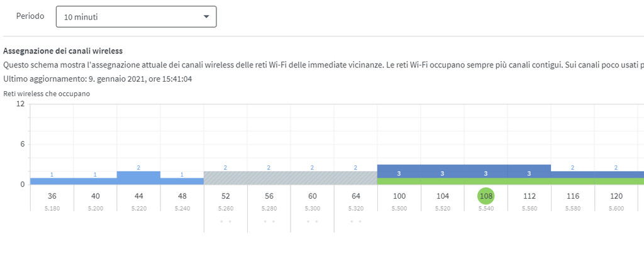This screenshot has width=644, height=276.
Task: Click the blue bar above channel 40
Action: click(x=96, y=181)
